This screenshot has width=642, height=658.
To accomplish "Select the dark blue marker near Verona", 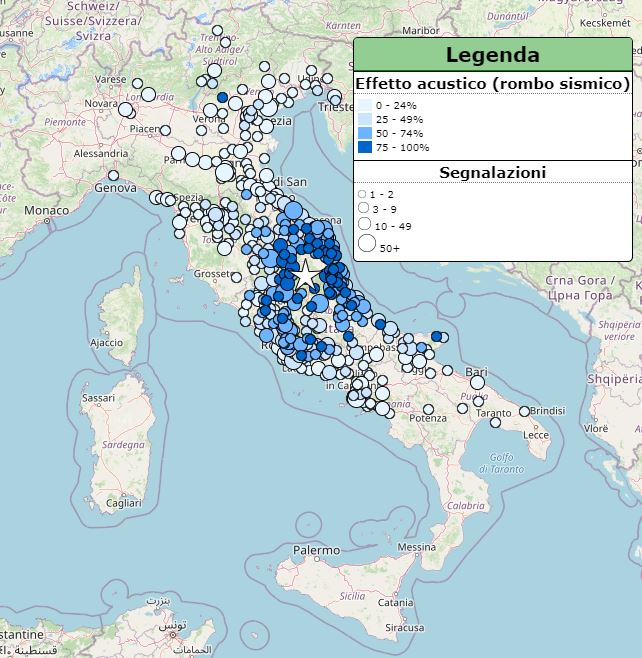I will click(x=223, y=97).
